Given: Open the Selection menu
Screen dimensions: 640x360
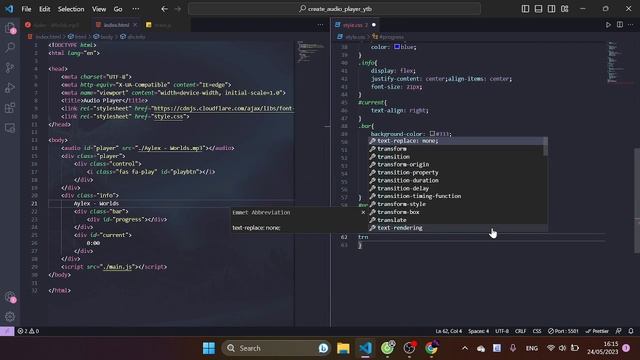Looking at the screenshot, I should pyautogui.click(x=71, y=9).
